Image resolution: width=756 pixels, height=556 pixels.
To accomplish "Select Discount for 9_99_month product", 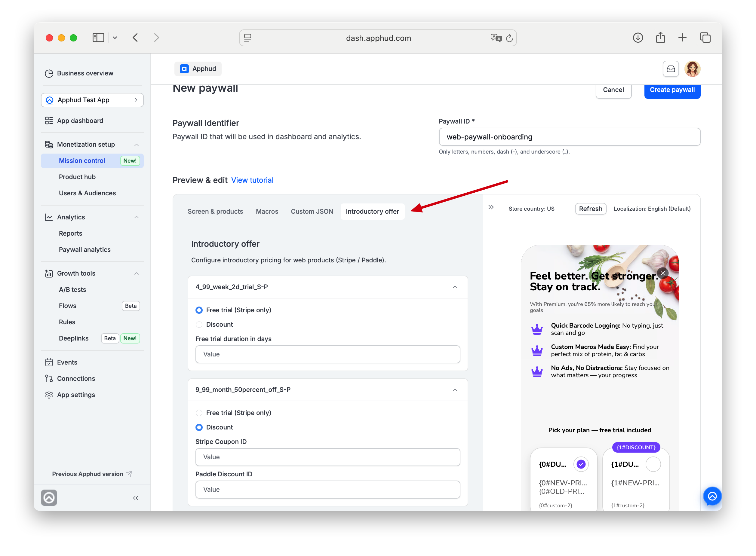I will click(x=199, y=427).
